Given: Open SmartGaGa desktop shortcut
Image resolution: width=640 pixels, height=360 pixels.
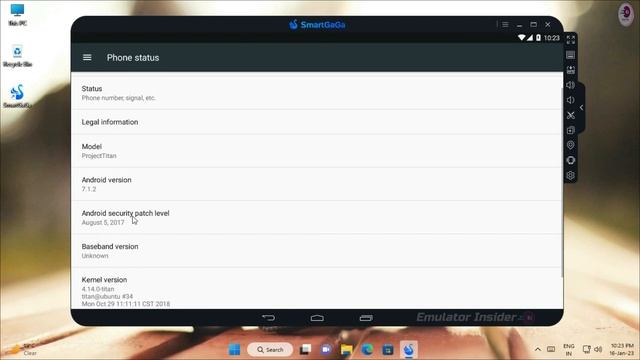Looking at the screenshot, I should click(x=17, y=96).
